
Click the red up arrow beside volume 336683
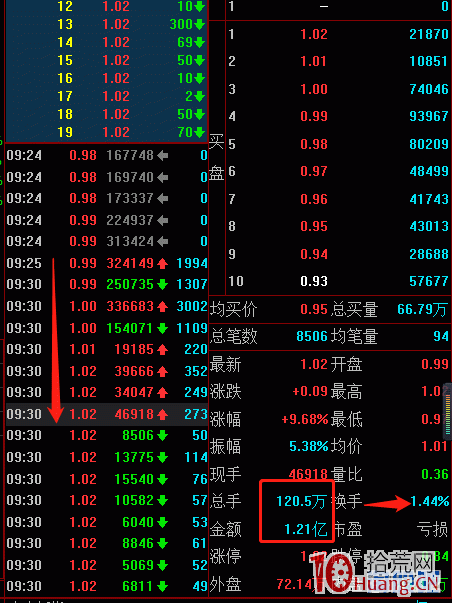[x=162, y=306]
